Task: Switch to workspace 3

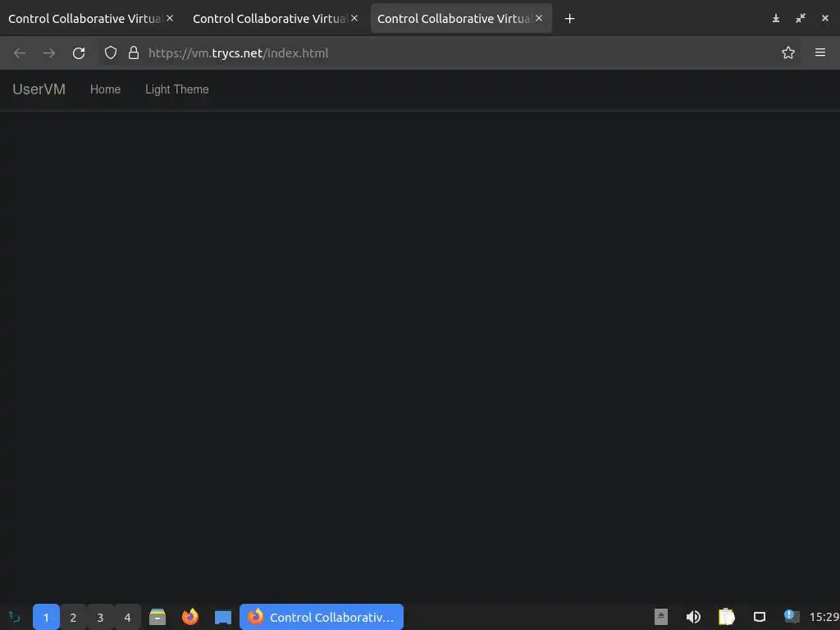Action: [100, 617]
